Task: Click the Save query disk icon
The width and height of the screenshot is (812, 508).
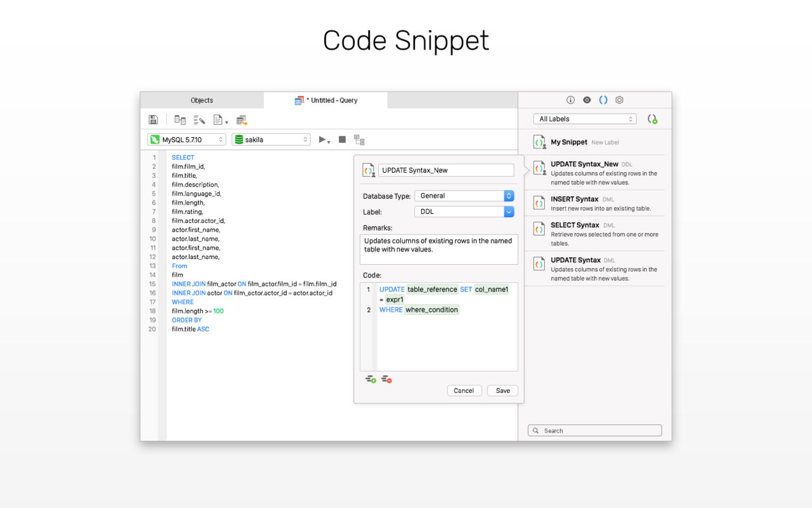Action: click(153, 119)
